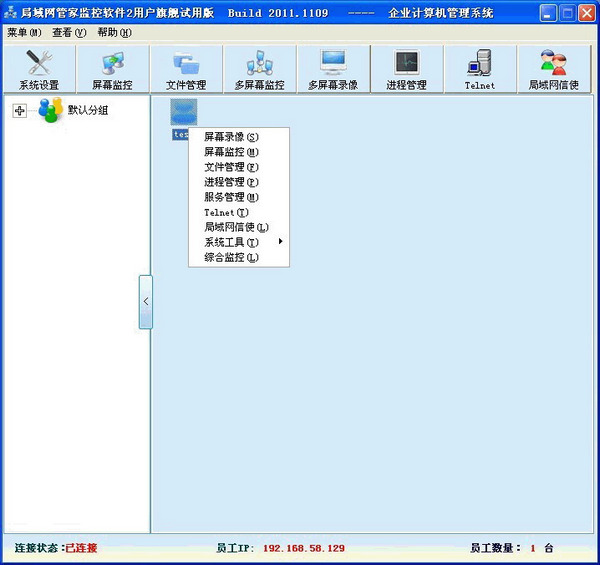Click the 屏幕监控 toolbar icon
Viewport: 600px width, 565px height.
112,69
